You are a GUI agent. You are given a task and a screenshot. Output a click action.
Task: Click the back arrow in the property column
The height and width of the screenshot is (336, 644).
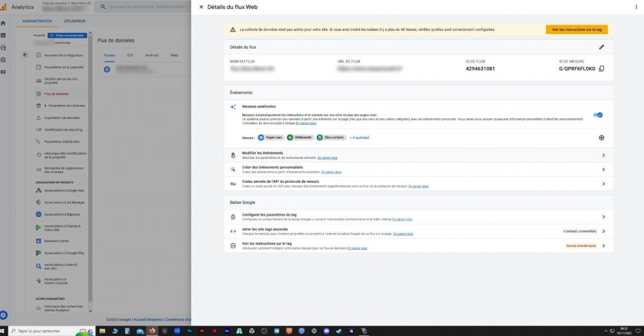coord(26,55)
